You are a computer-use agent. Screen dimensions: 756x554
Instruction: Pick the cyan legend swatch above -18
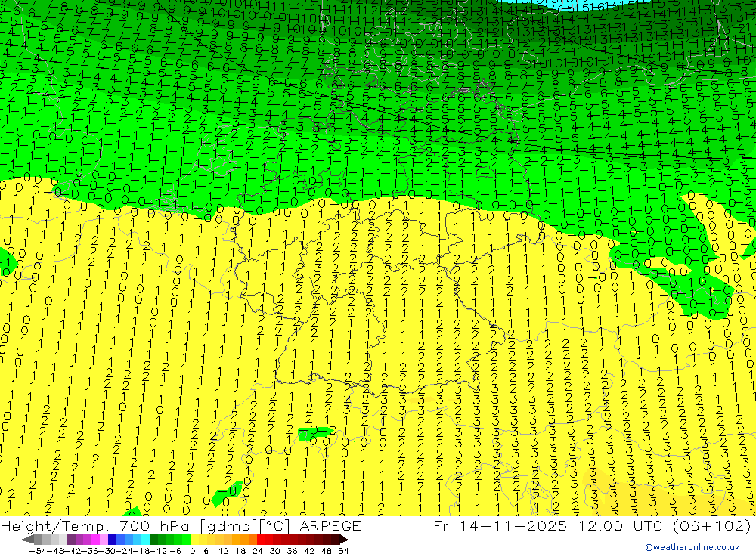click(x=145, y=540)
